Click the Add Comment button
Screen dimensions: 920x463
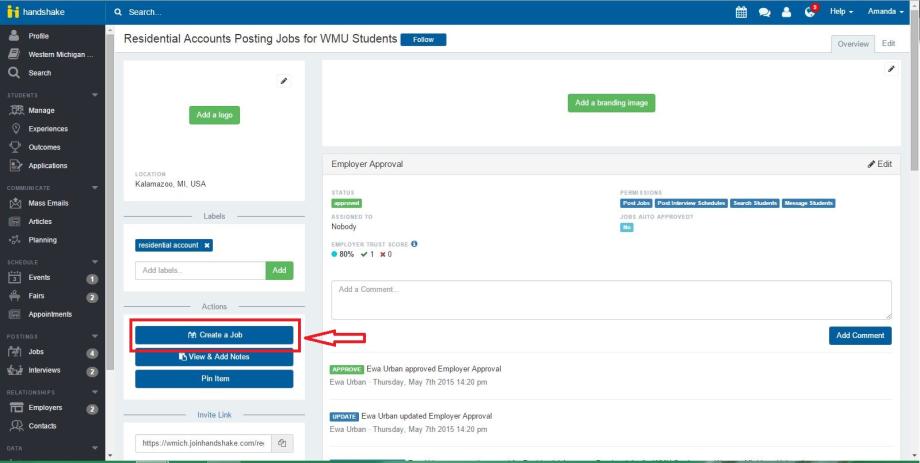[860, 336]
